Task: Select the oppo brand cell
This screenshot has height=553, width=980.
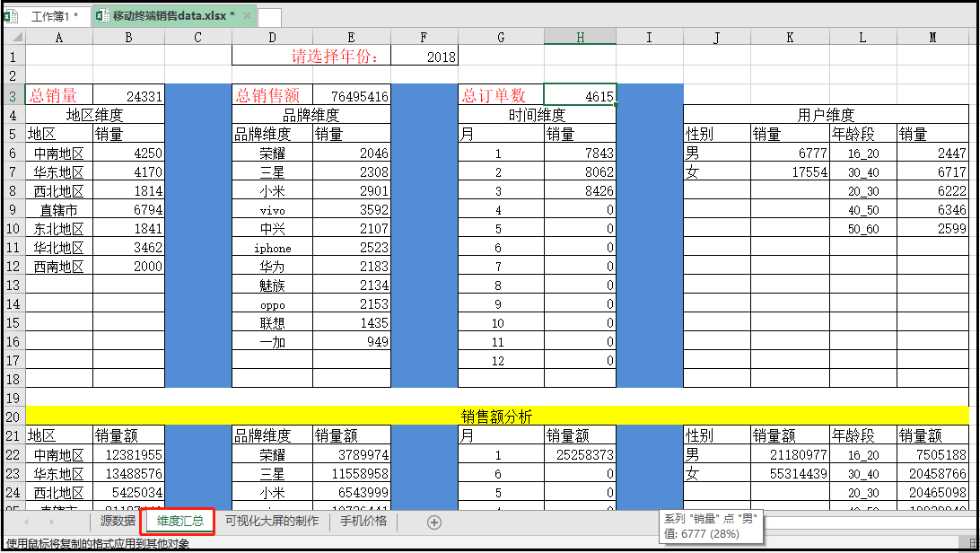Action: coord(273,304)
